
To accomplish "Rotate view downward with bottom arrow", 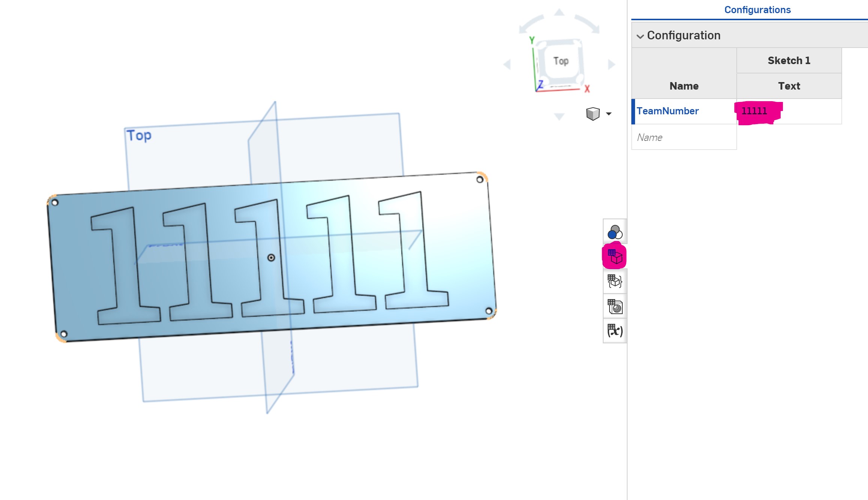I will click(x=559, y=117).
